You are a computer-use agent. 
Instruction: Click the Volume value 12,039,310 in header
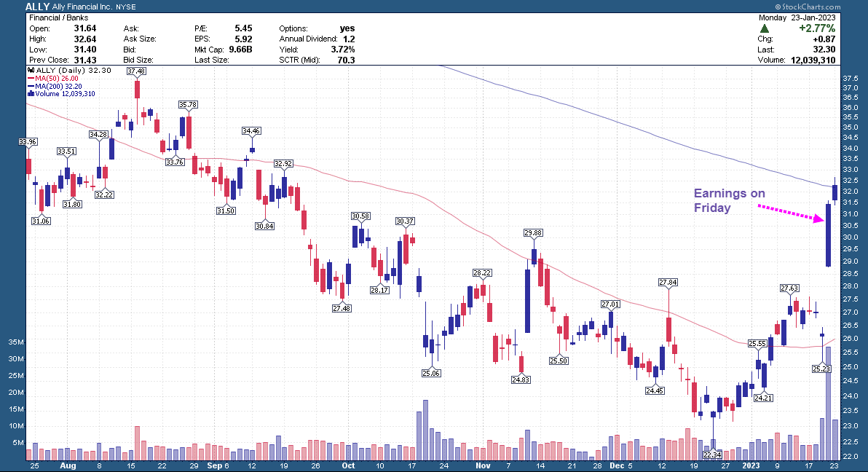click(x=813, y=60)
